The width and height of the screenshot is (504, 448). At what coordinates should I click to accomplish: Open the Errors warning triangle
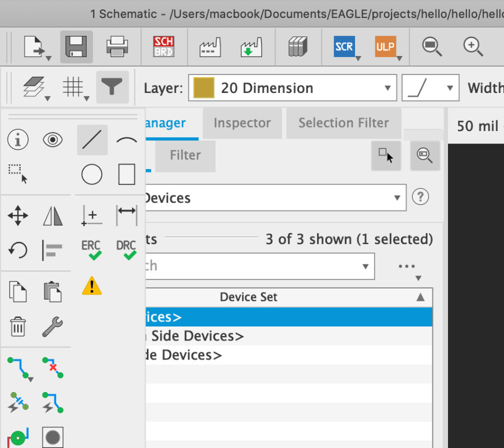92,286
